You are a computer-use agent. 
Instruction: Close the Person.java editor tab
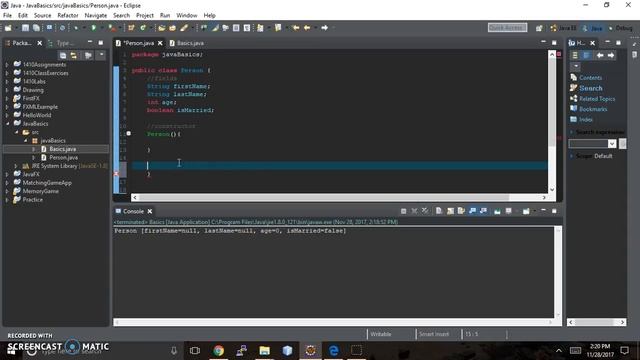point(160,43)
